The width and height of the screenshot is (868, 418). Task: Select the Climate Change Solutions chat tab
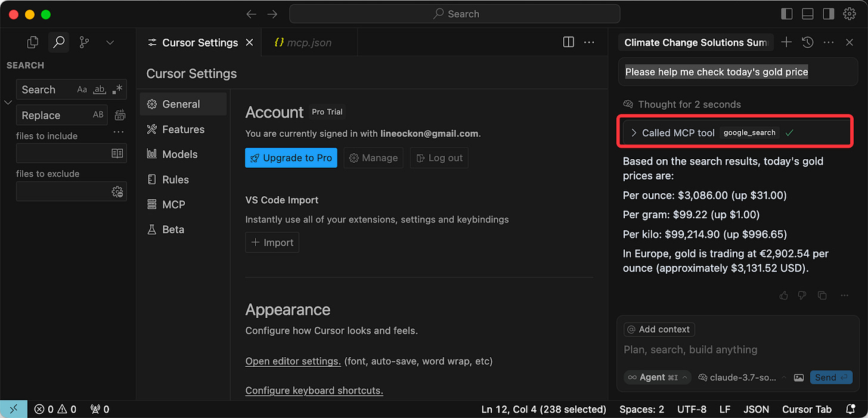[x=696, y=43]
